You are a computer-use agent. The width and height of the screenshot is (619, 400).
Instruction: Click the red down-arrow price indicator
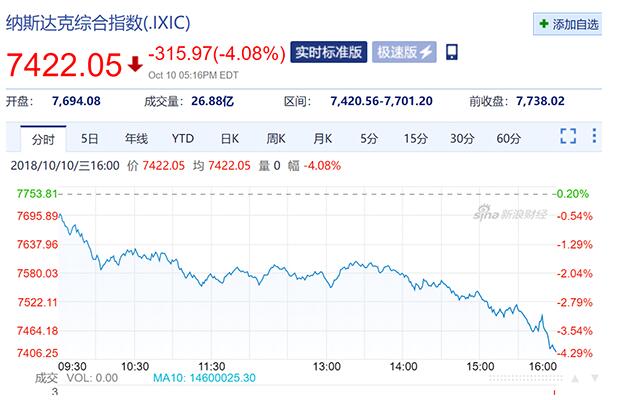135,65
